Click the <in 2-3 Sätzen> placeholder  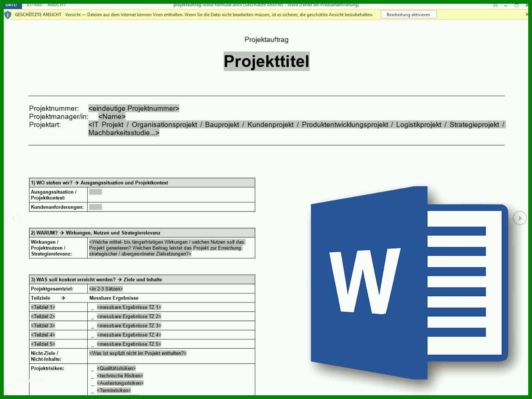[x=106, y=289]
